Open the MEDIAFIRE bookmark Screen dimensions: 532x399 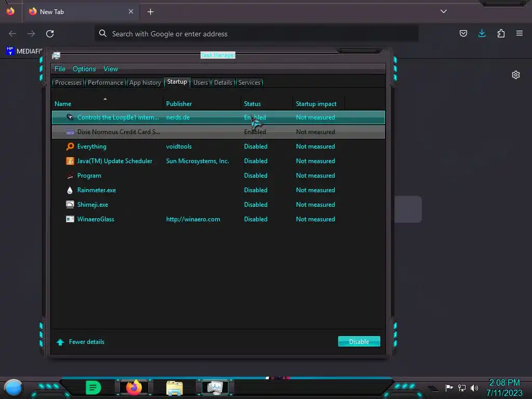pyautogui.click(x=24, y=51)
